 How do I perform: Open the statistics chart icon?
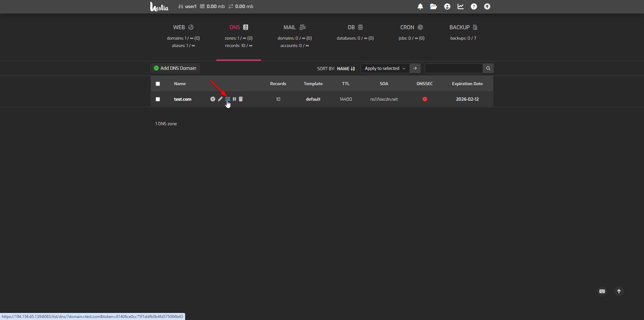(x=461, y=7)
